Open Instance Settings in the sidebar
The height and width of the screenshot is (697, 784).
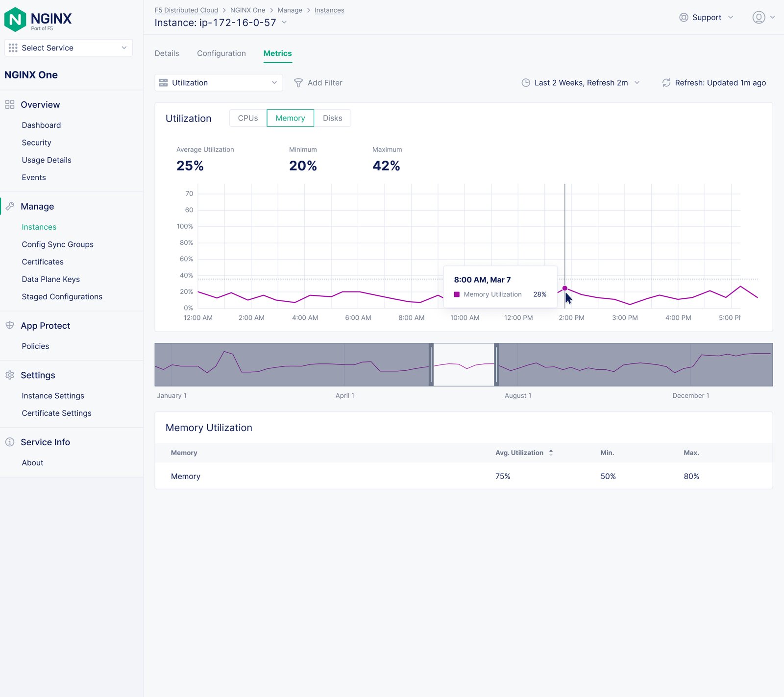click(x=53, y=396)
